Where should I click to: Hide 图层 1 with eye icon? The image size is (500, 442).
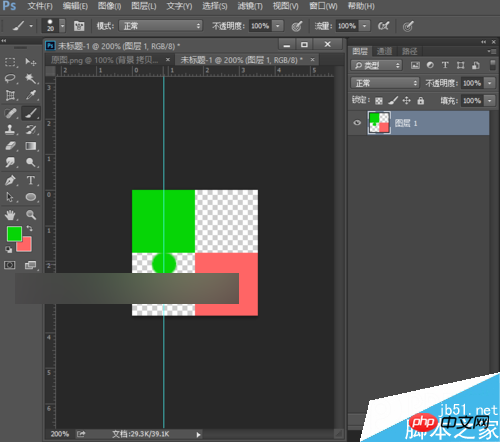357,123
